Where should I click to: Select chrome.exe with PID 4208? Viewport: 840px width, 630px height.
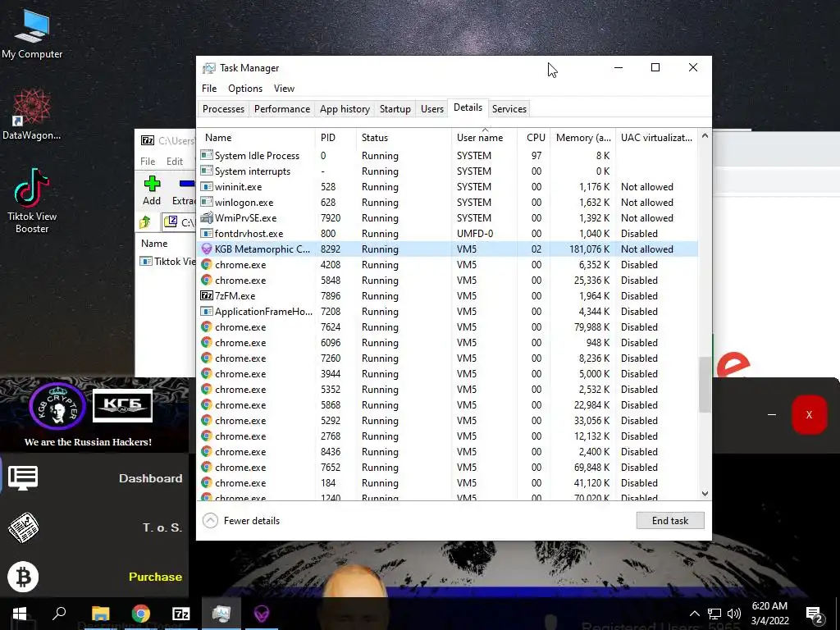point(448,265)
